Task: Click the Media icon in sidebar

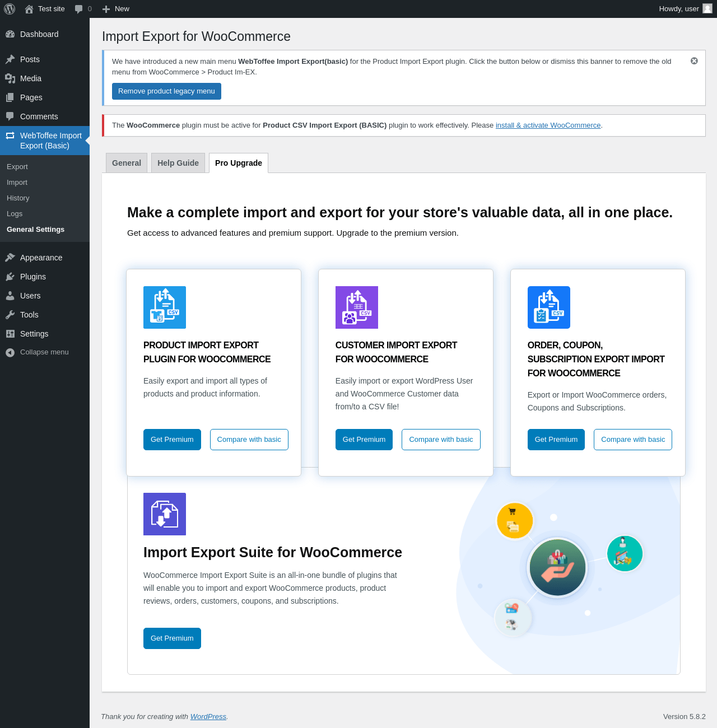Action: point(10,78)
